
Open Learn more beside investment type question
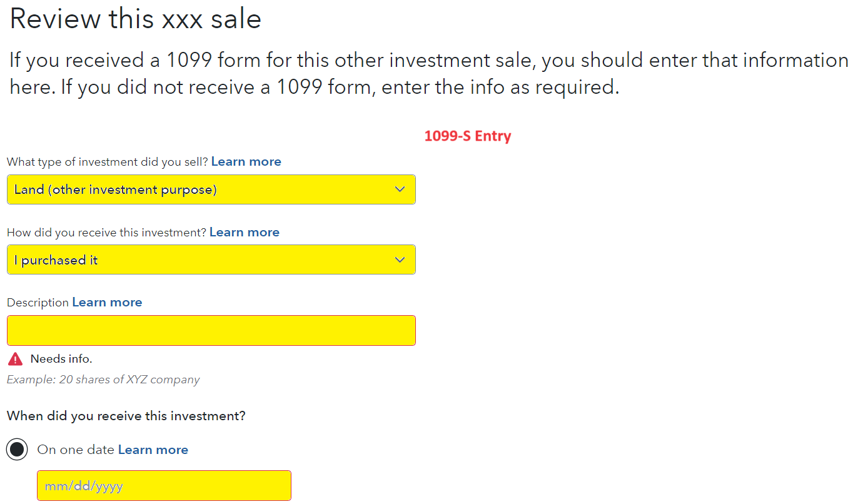246,162
